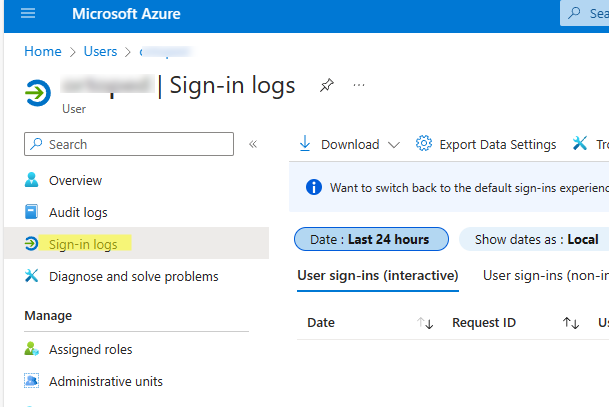The image size is (609, 407).
Task: Click the green sign-in logs page icon
Action: [38, 93]
